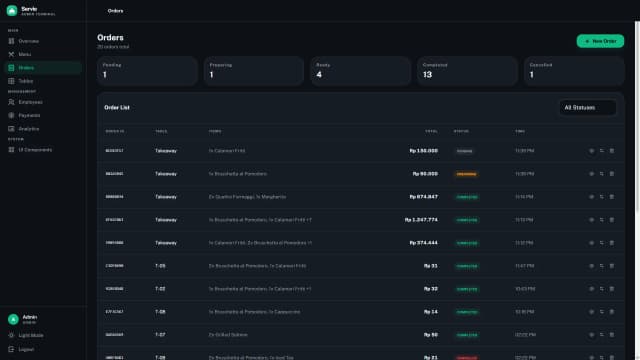Click the Cancelled summary card
Image resolution: width=640 pixels, height=360 pixels.
pyautogui.click(x=574, y=71)
